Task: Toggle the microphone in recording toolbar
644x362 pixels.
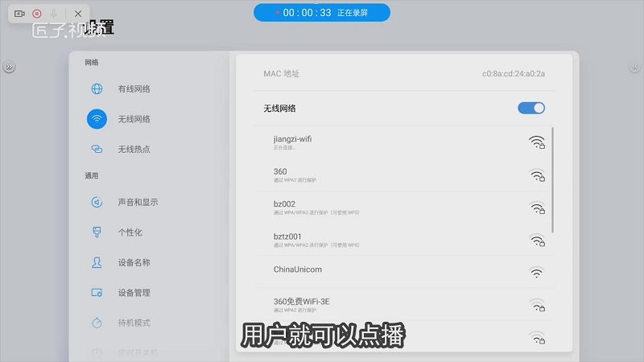Action: pos(53,14)
